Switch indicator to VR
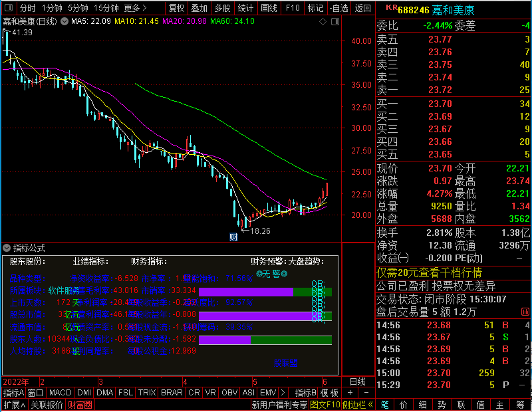This screenshot has height=412, width=532. click(x=211, y=393)
